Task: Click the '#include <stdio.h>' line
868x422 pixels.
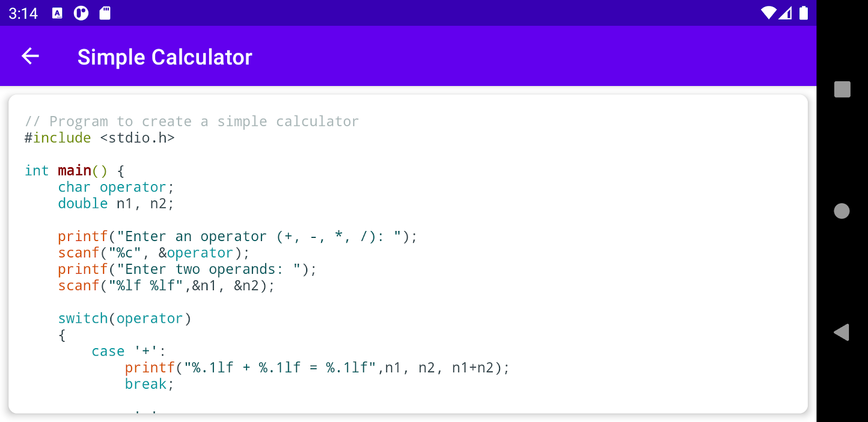Action: pyautogui.click(x=100, y=138)
